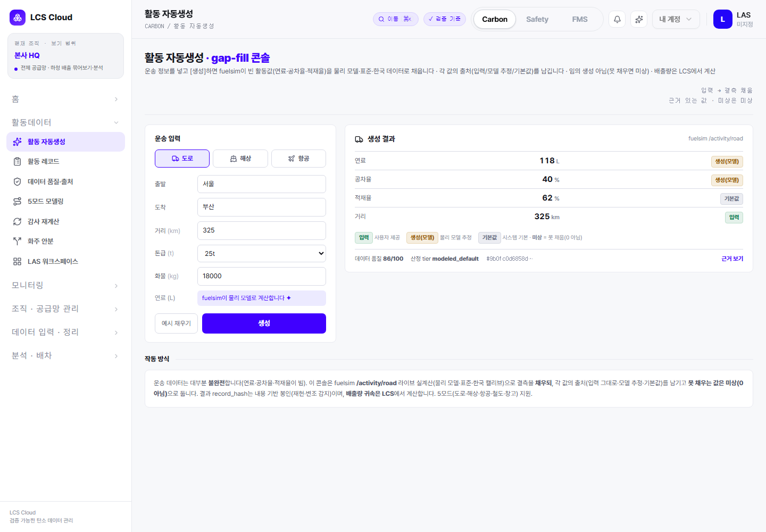This screenshot has width=766, height=532.
Task: Click the LAS 워크스페이스 grid icon
Action: pos(17,262)
